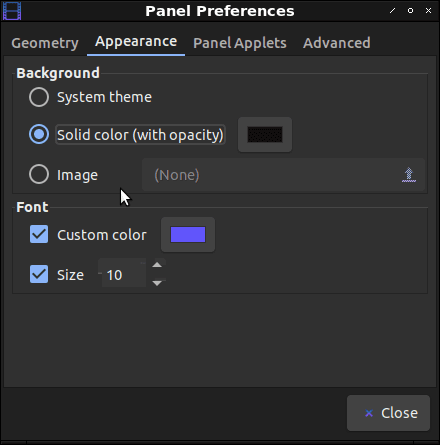Click the minimize window icon

point(392,11)
